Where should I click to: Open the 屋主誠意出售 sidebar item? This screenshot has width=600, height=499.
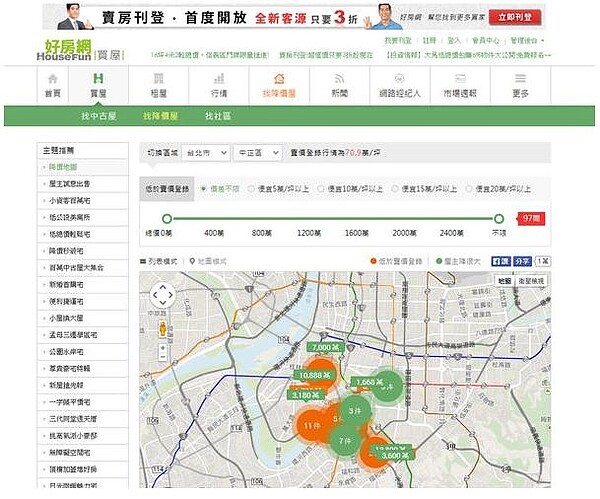(70, 184)
